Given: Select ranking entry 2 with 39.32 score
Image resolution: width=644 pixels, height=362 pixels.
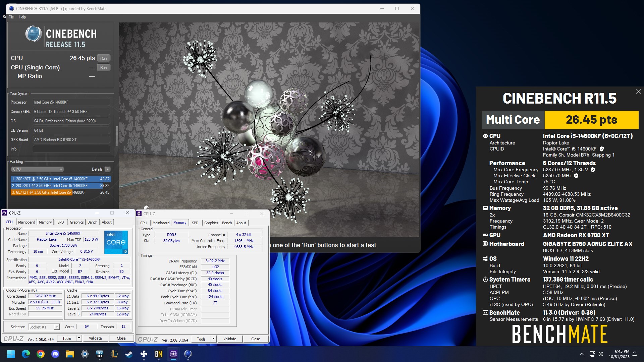Looking at the screenshot, I should [x=61, y=186].
